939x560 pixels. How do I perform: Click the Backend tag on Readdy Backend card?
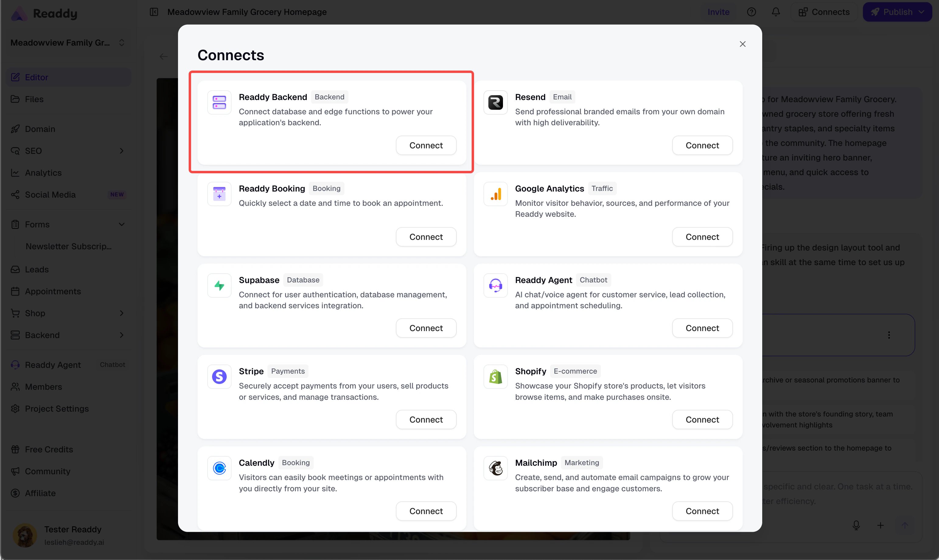coord(329,97)
